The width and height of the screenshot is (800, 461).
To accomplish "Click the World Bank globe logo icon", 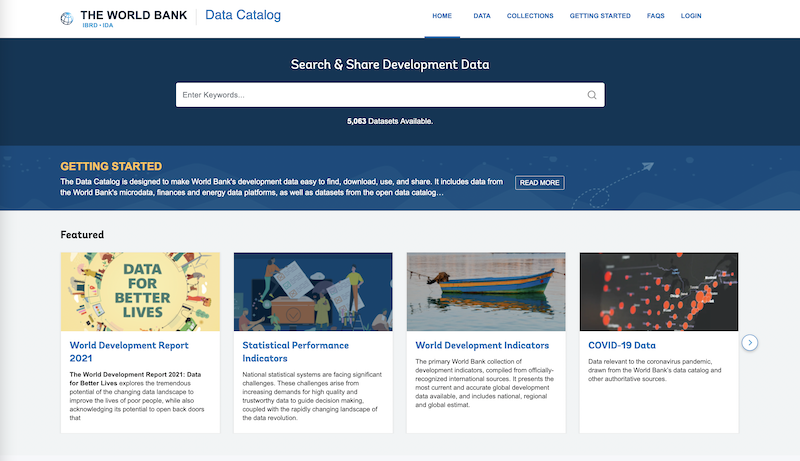I will coord(67,18).
